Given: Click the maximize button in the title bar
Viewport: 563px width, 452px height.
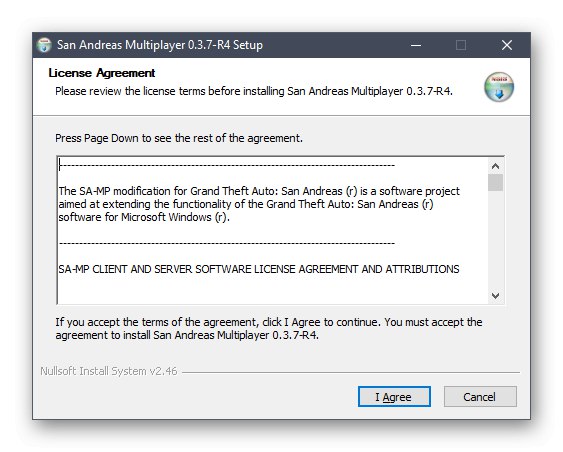Looking at the screenshot, I should pyautogui.click(x=461, y=45).
